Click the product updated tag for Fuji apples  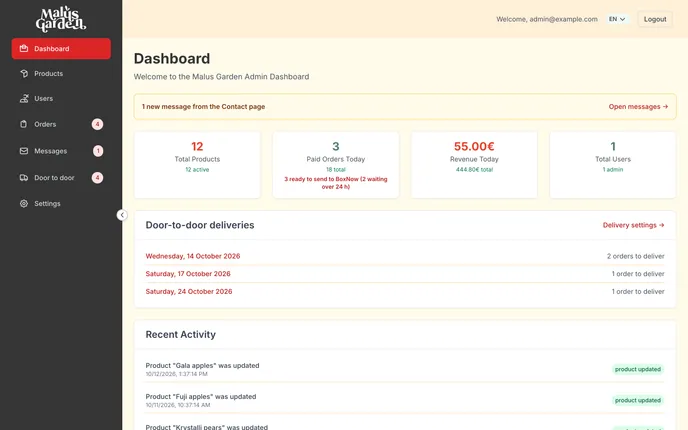click(x=638, y=400)
